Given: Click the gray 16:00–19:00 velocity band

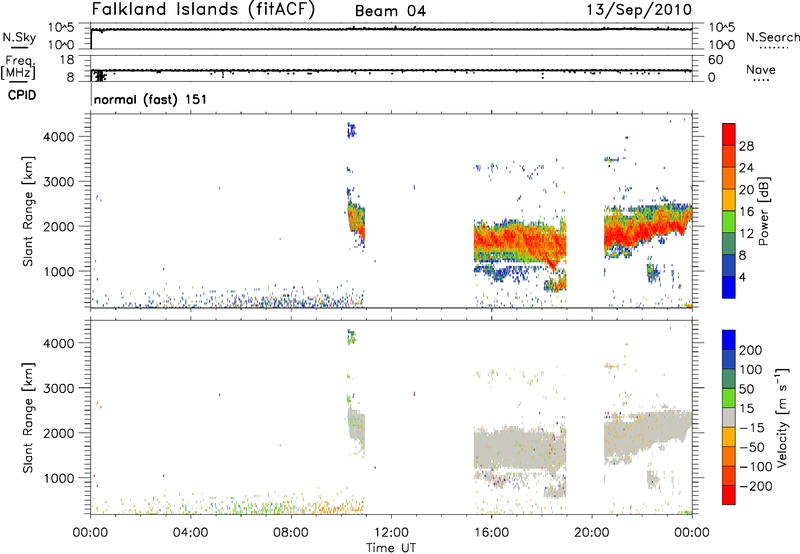Looking at the screenshot, I should coord(520,449).
